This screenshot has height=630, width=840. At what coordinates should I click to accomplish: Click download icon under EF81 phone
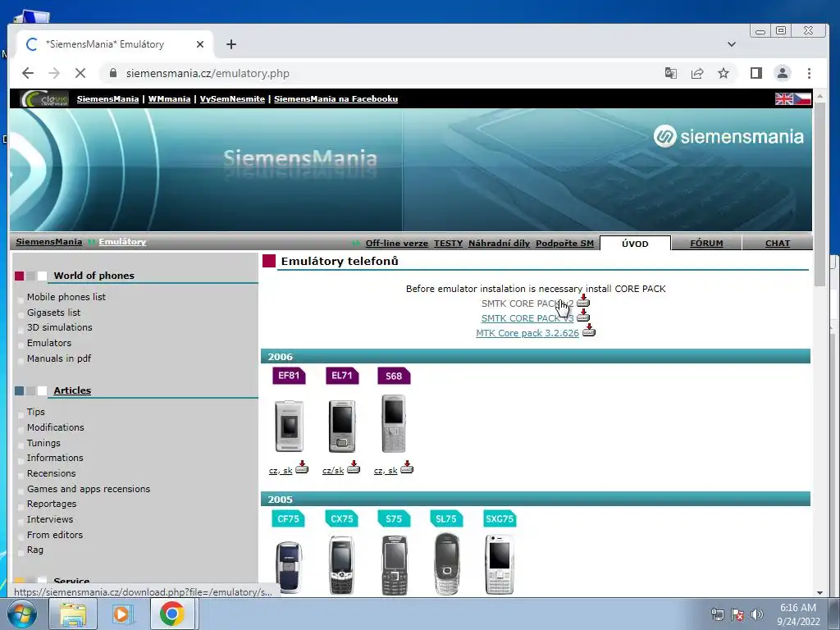click(302, 467)
